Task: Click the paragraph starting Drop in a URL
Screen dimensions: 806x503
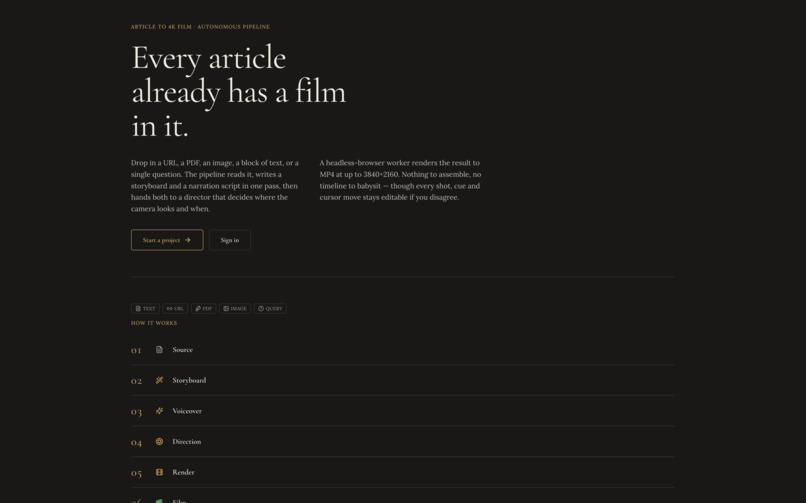Action: coord(215,185)
